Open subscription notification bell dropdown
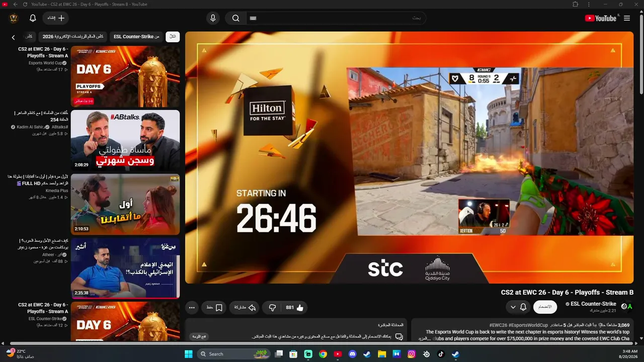Screen dimensions: 644x362 click(518, 307)
